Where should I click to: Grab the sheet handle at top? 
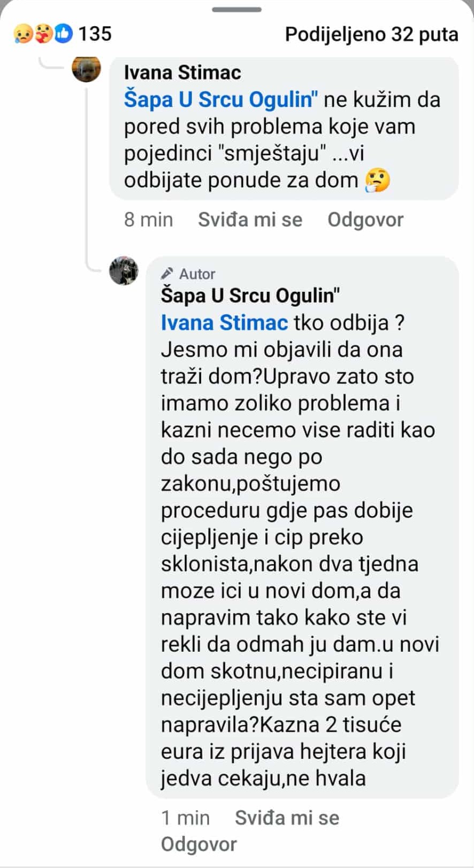236,10
